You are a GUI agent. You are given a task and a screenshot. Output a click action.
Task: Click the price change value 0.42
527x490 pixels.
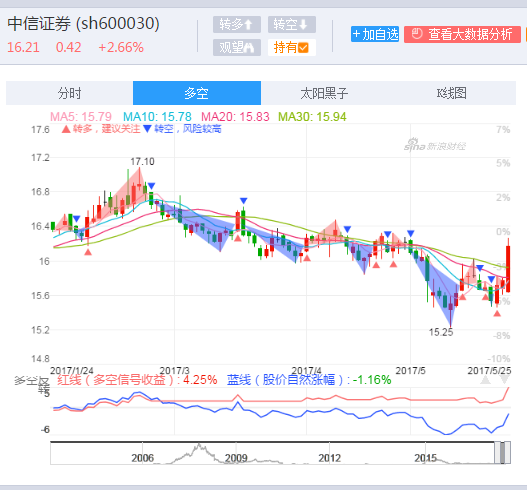pos(69,47)
